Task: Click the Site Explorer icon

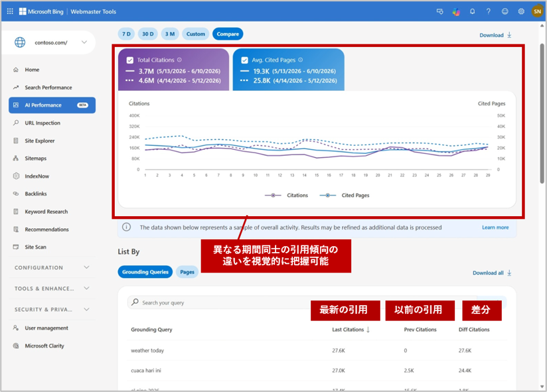Action: pos(16,141)
